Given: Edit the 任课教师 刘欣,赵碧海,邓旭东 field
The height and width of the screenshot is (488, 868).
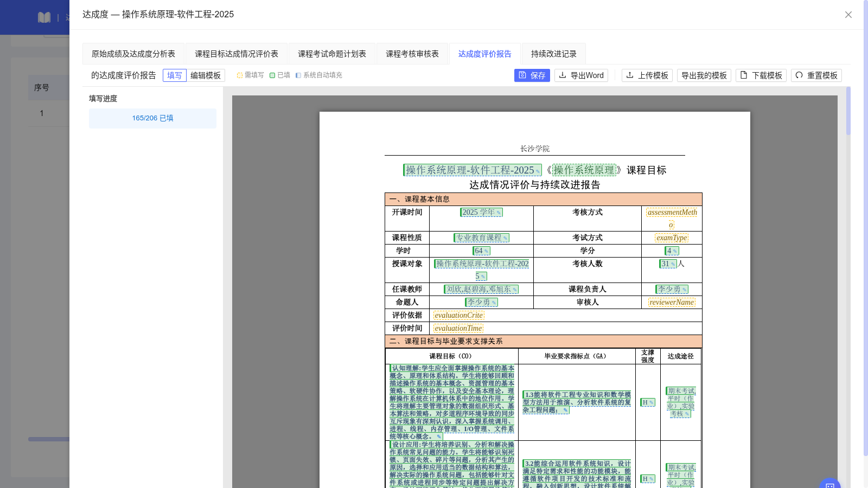Looking at the screenshot, I should [481, 289].
